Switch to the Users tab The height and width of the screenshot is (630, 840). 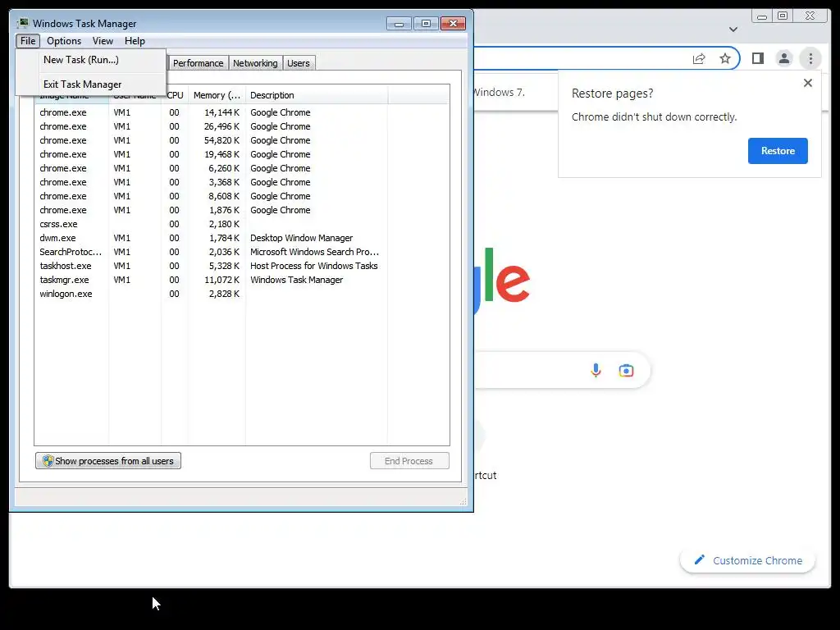point(299,63)
